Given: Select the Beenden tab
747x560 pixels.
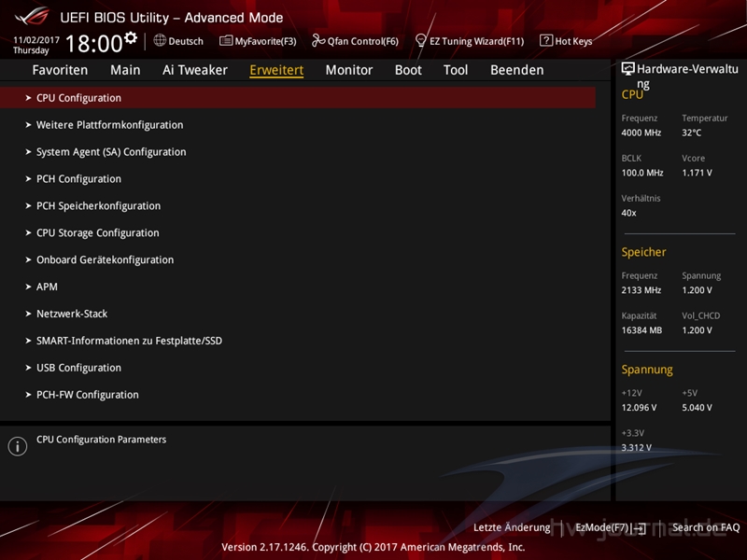Looking at the screenshot, I should tap(517, 70).
